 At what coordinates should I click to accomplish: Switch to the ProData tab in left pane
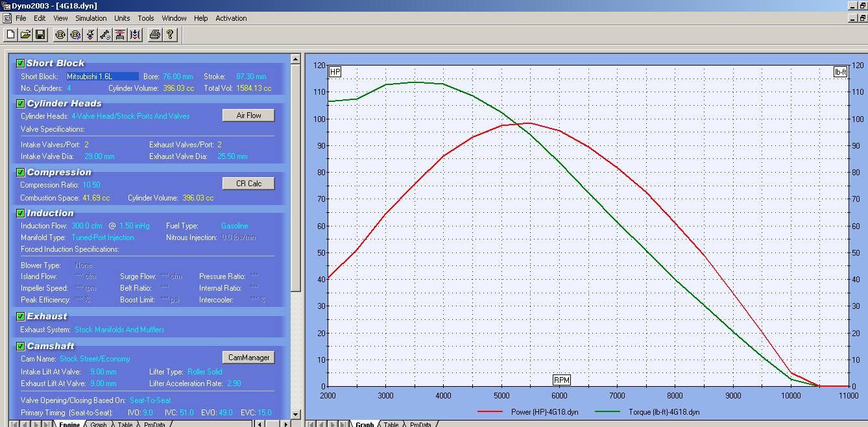click(154, 424)
